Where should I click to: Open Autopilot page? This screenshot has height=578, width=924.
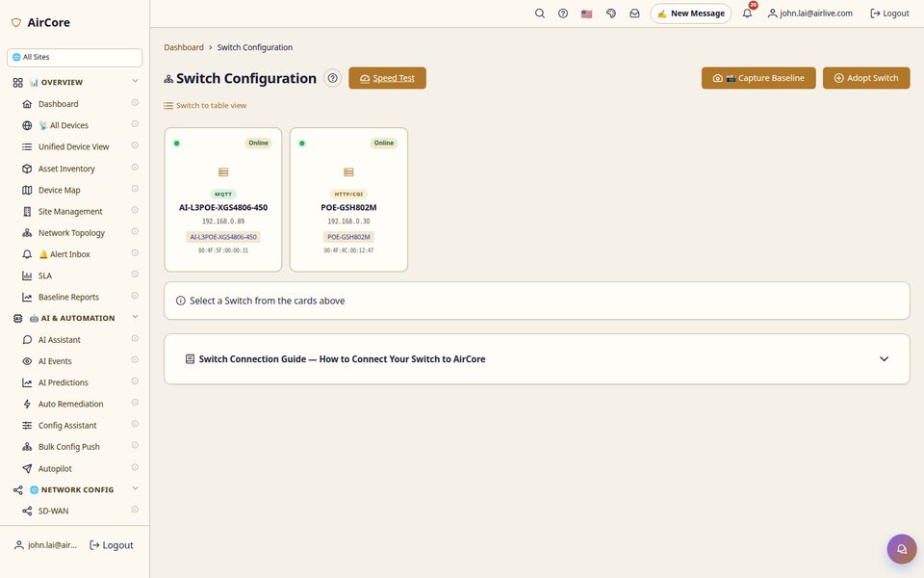click(x=55, y=469)
